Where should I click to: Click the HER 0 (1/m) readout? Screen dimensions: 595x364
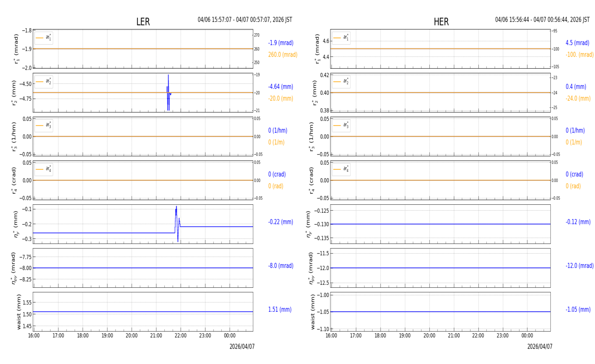coord(574,142)
